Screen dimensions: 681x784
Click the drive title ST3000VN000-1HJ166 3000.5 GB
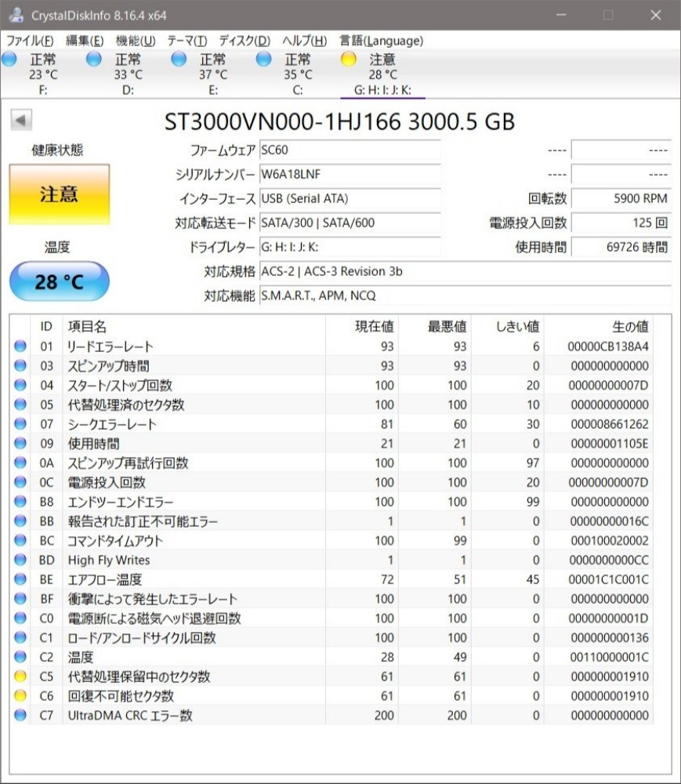[x=340, y=122]
